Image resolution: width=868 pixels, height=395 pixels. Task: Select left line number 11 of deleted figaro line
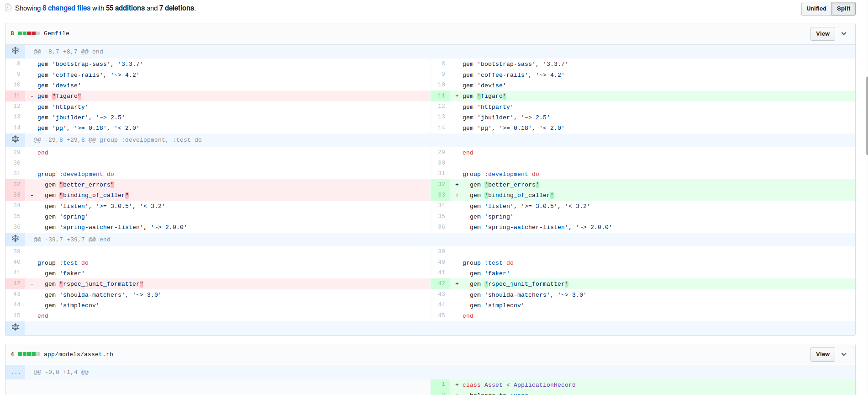click(x=15, y=96)
